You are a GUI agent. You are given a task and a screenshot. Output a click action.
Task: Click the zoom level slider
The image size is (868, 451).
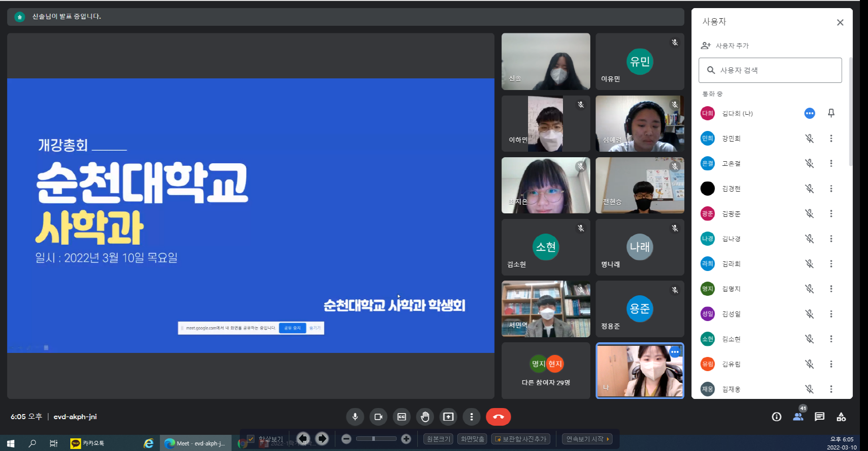(x=376, y=439)
